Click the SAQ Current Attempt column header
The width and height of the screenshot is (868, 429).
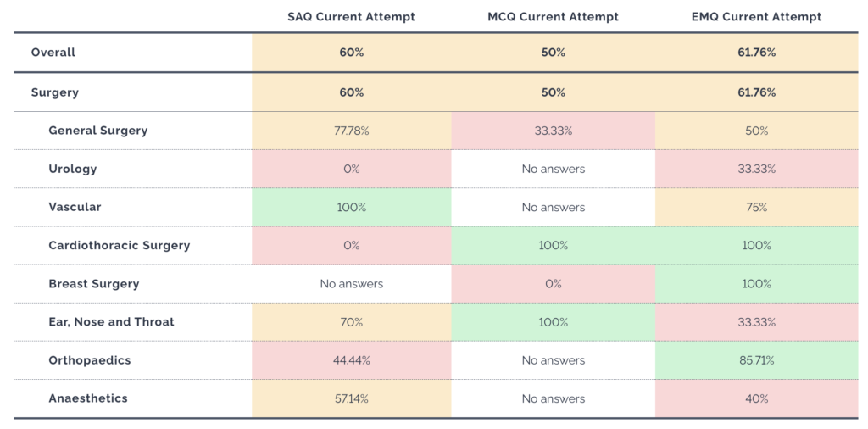[x=351, y=17]
